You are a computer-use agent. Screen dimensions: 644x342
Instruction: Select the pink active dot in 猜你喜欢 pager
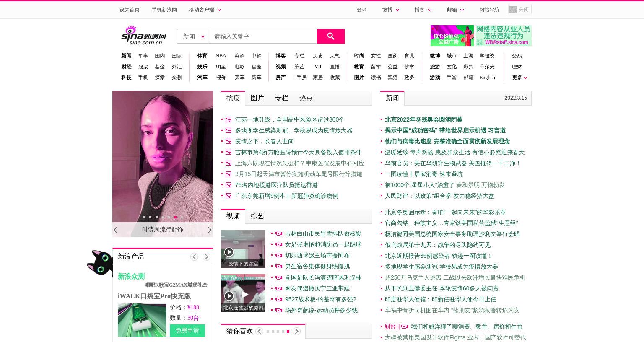point(288,332)
